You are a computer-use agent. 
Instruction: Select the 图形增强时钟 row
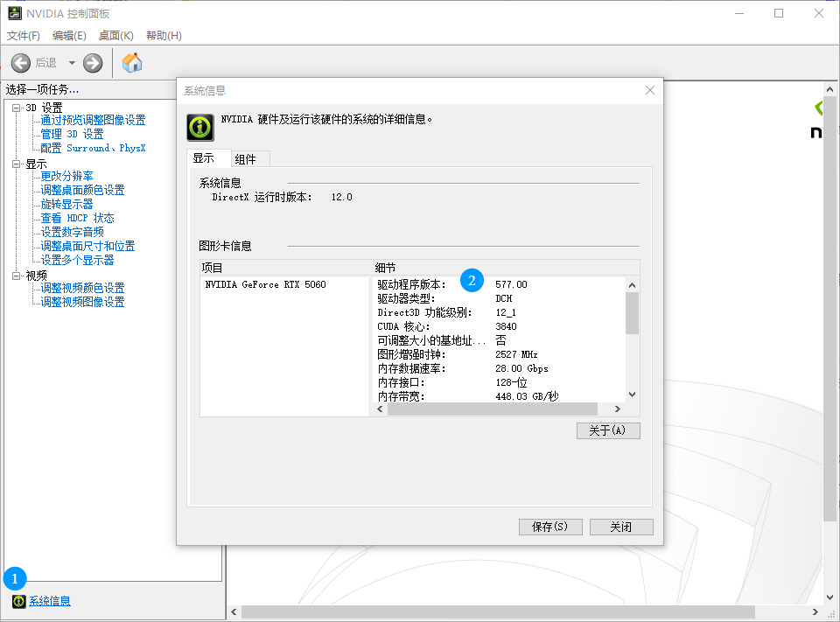[x=498, y=354]
